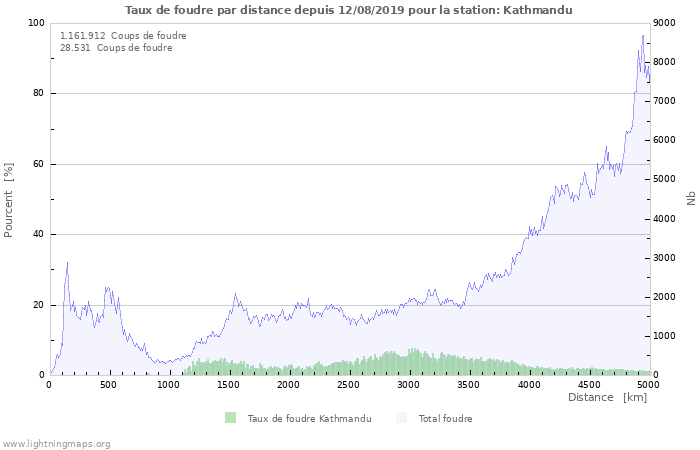Click the 1000 tick on the distance axis
The height and width of the screenshot is (450, 700).
tap(169, 385)
